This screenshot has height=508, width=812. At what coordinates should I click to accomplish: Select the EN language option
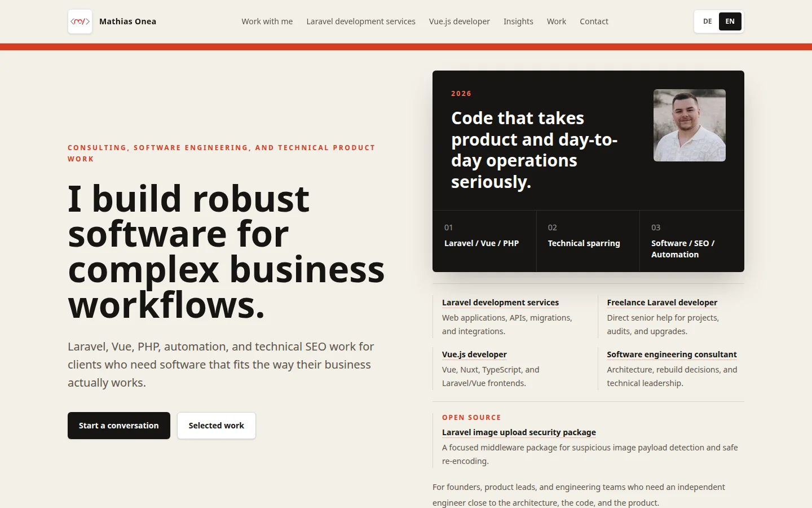tap(730, 21)
